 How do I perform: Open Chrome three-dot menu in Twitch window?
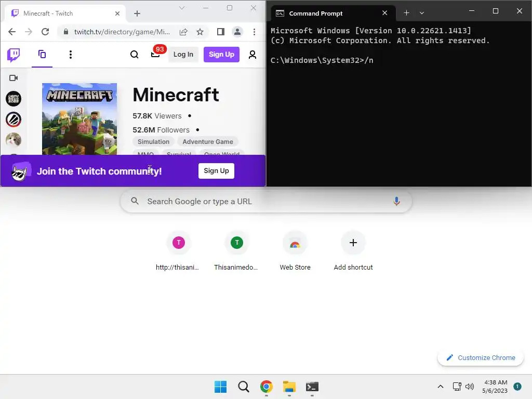click(254, 32)
